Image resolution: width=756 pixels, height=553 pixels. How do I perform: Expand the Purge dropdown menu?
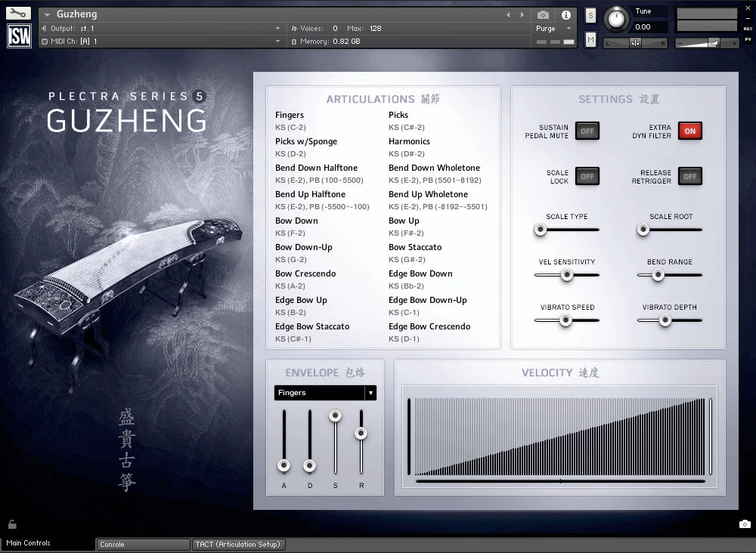[554, 29]
